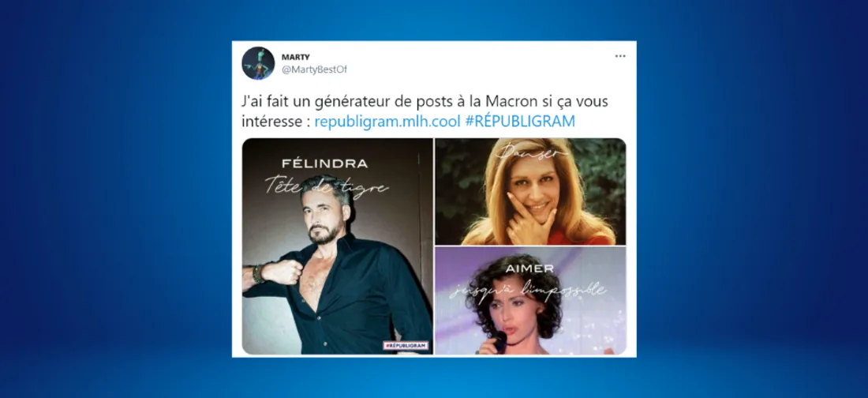The width and height of the screenshot is (868, 398).
Task: Follow the republigram.mlh.cool link
Action: point(387,122)
